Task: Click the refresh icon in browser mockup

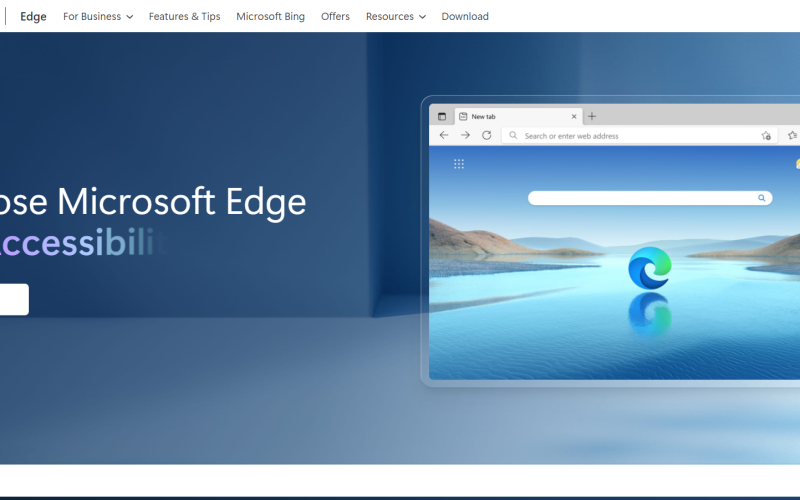Action: (x=487, y=135)
